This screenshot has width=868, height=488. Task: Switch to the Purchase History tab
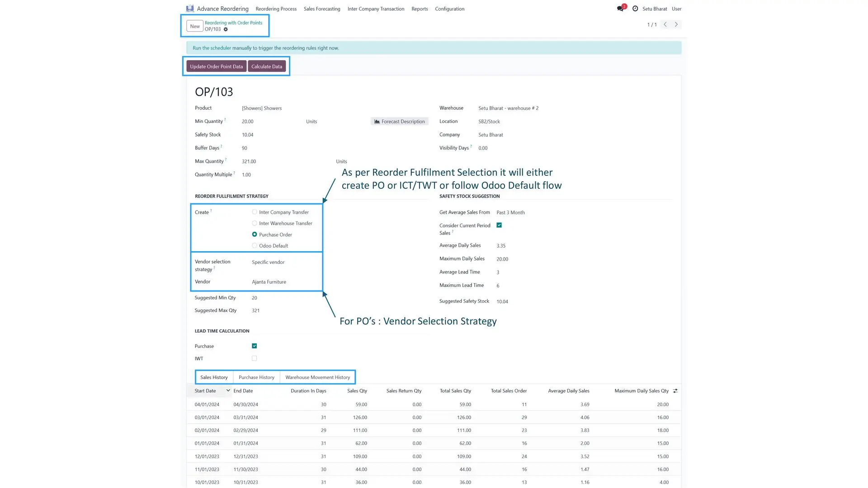(x=256, y=377)
